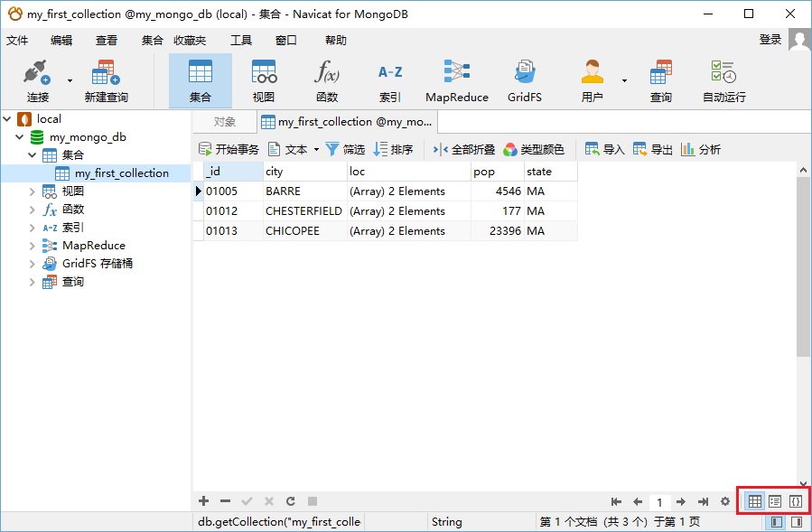Expand the 索引 tree node

tap(33, 228)
